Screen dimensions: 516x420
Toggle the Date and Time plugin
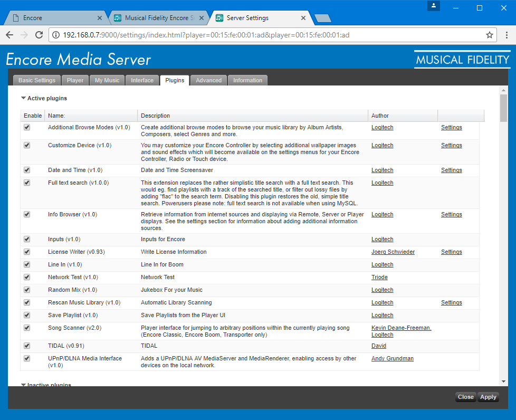[x=27, y=170]
